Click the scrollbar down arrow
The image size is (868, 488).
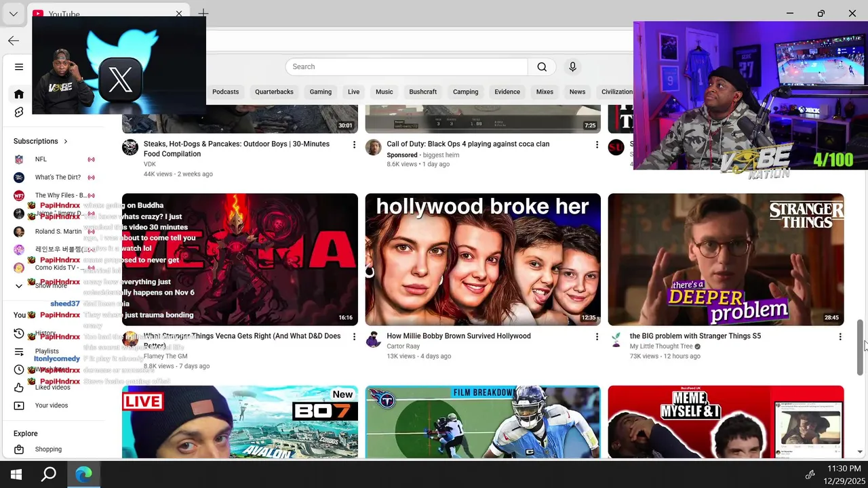point(860,452)
